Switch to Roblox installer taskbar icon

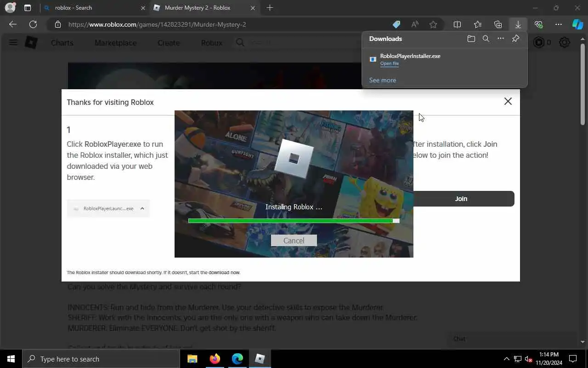click(260, 359)
